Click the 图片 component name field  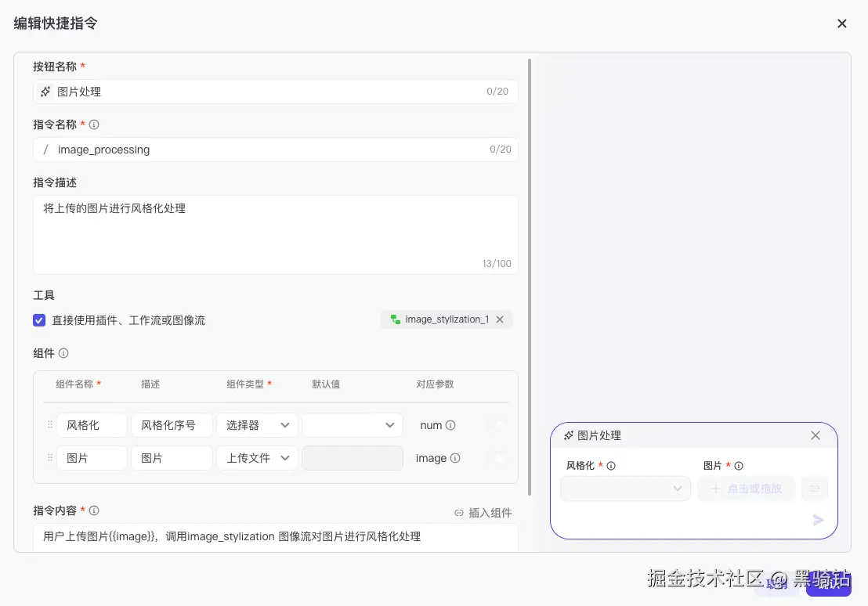[92, 458]
